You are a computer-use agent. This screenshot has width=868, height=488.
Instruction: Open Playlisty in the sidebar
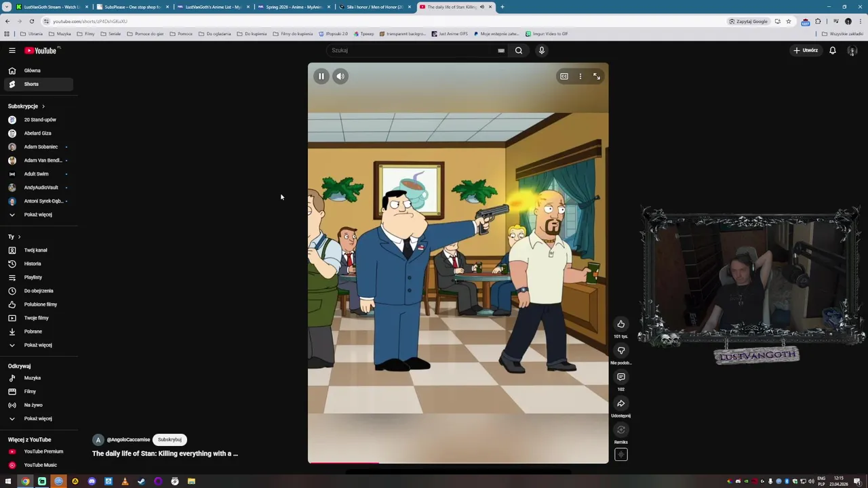(x=37, y=277)
